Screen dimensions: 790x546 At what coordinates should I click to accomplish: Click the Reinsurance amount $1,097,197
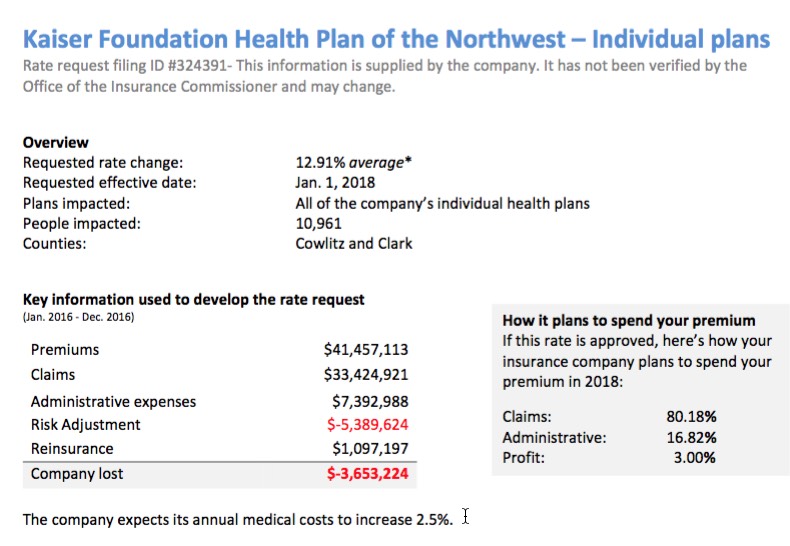tap(370, 449)
